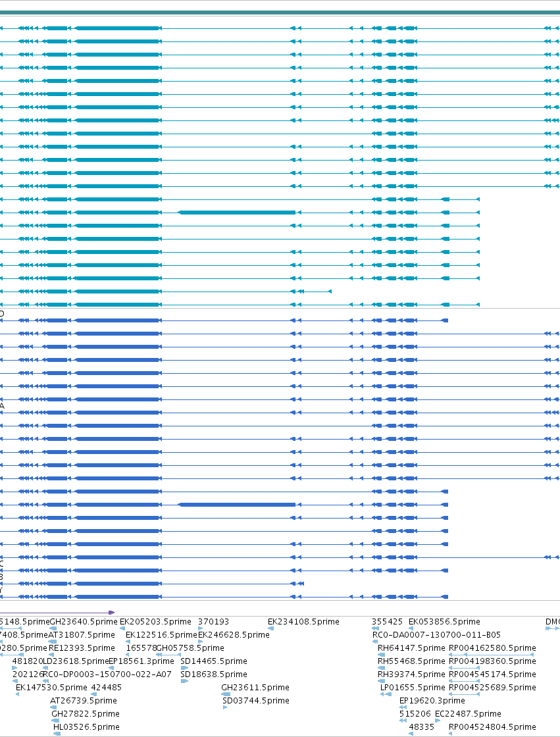The width and height of the screenshot is (560, 737).
Task: Select the EK147530.5prime label
Action: click(x=52, y=687)
